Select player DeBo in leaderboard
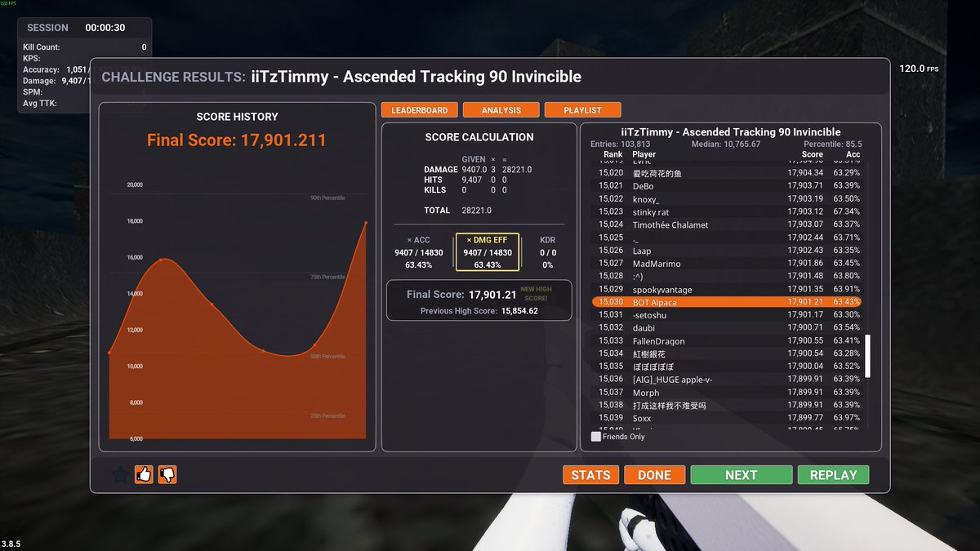 click(x=727, y=186)
